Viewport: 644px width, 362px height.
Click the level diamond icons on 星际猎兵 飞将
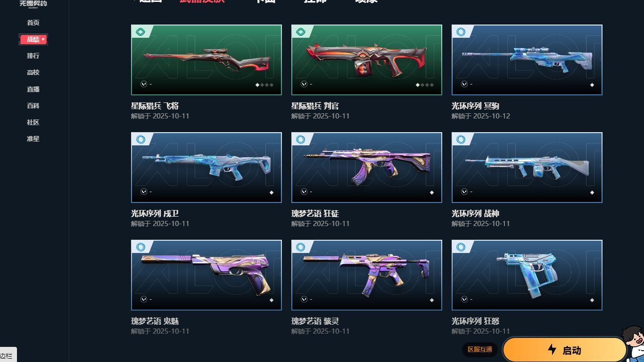264,85
